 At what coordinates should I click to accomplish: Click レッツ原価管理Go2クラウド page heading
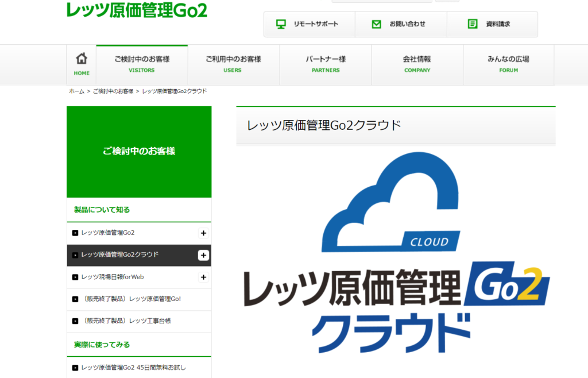(324, 125)
